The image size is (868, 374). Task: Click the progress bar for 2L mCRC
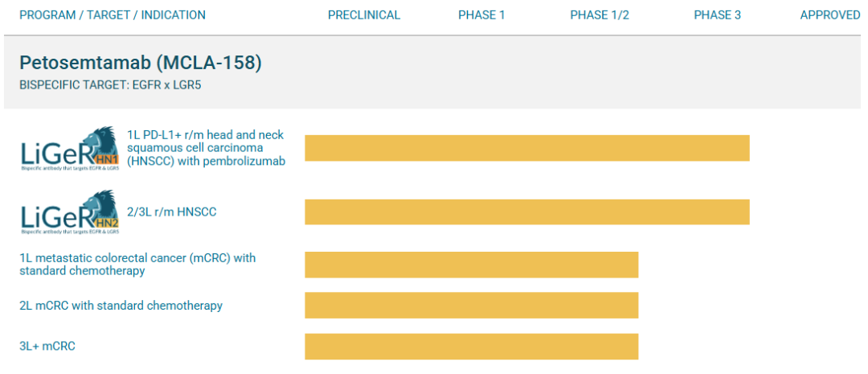point(472,306)
